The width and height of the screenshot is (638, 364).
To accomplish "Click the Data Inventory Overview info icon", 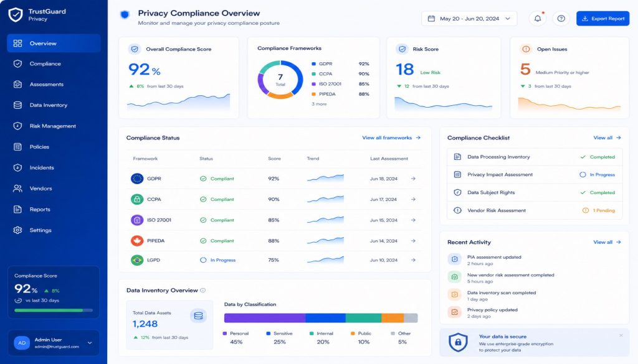I will click(x=202, y=290).
